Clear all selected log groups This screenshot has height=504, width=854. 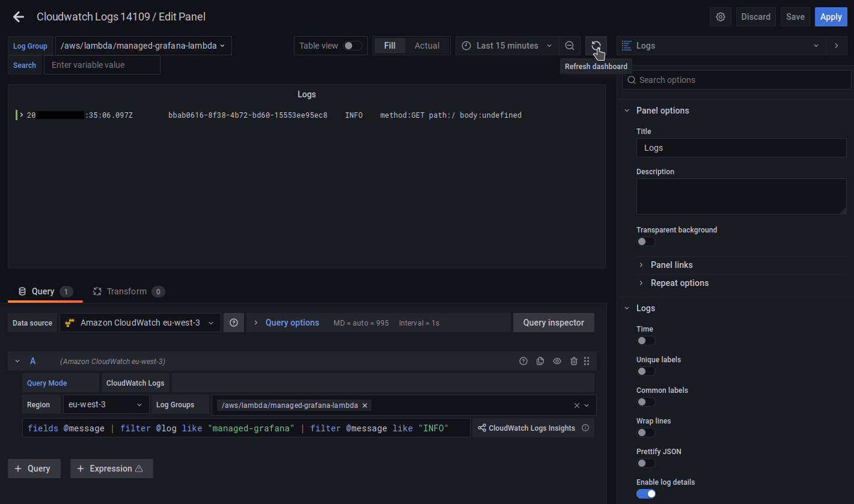[x=577, y=405]
